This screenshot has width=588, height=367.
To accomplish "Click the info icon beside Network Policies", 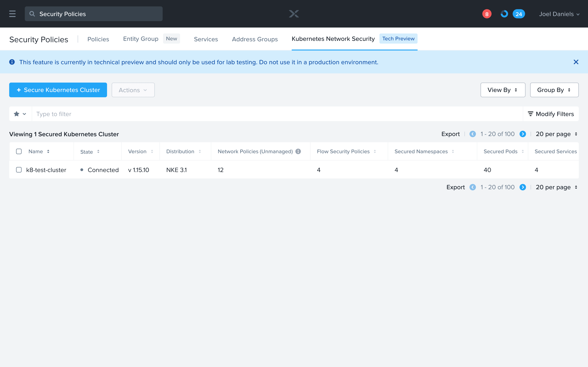I will (298, 152).
